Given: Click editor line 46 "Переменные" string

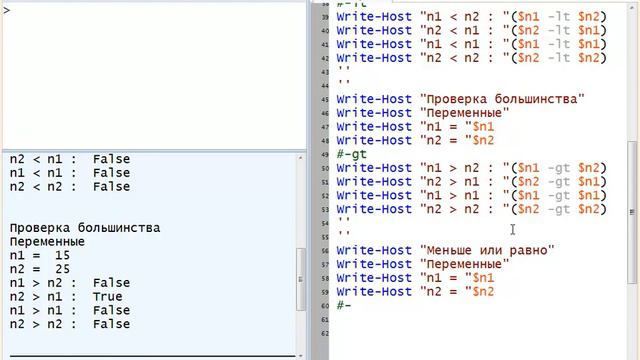Looking at the screenshot, I should (x=464, y=113).
